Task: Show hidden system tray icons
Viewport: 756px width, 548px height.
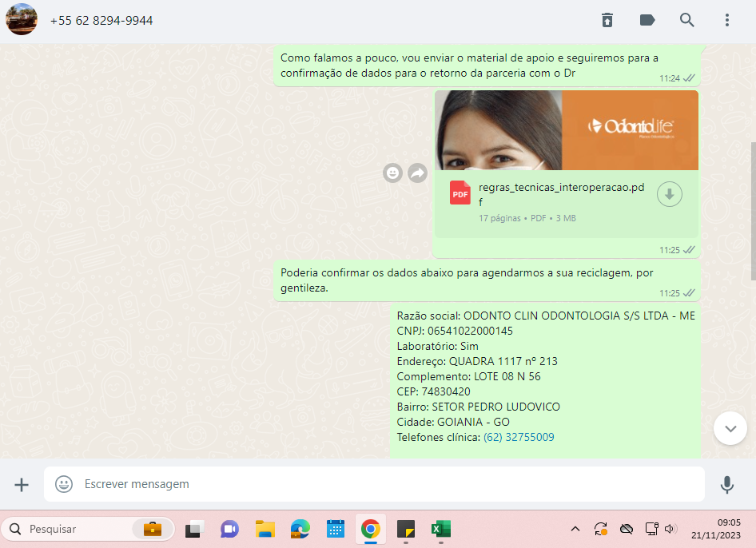Action: tap(575, 529)
